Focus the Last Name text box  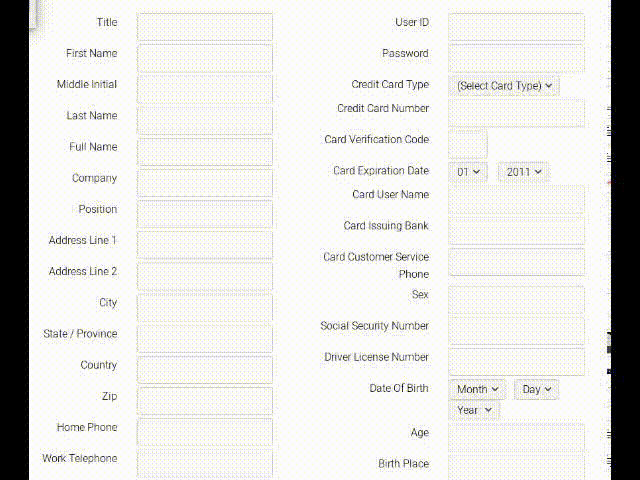[x=205, y=120]
